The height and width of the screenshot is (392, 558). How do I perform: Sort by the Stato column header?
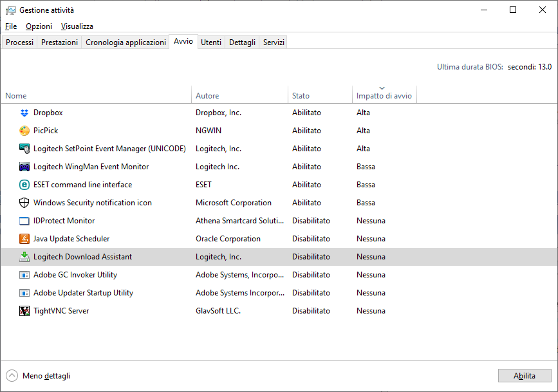[x=320, y=95]
